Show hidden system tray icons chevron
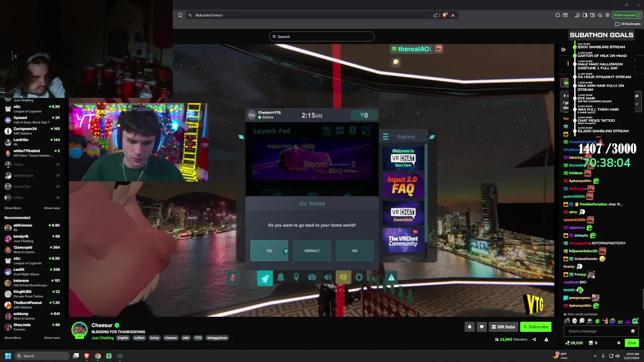 [x=596, y=356]
